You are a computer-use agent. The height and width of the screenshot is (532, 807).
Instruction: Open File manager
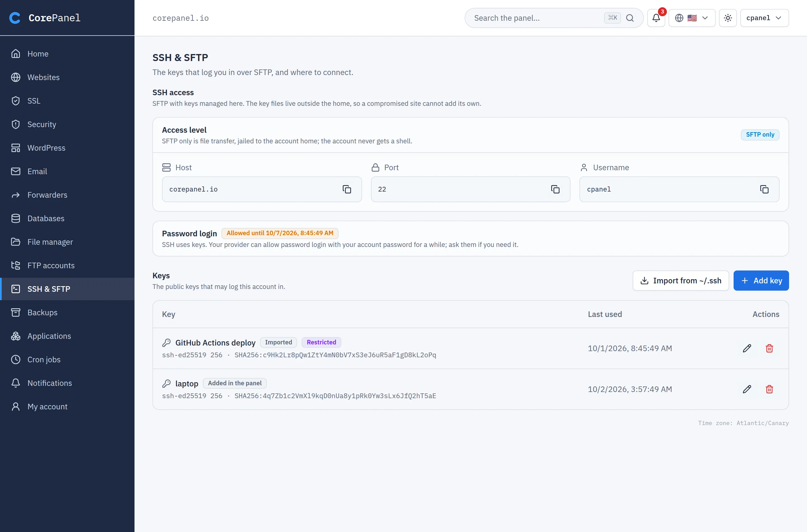(x=67, y=242)
